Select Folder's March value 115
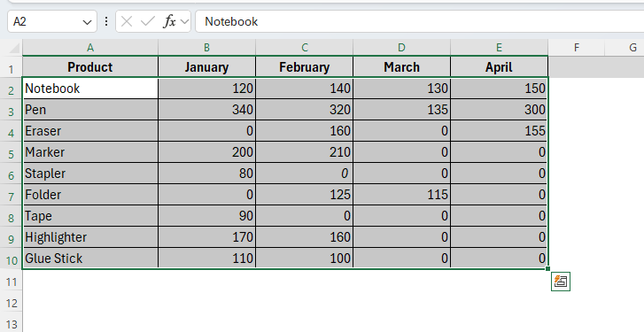Image resolution: width=644 pixels, height=332 pixels. click(x=401, y=195)
